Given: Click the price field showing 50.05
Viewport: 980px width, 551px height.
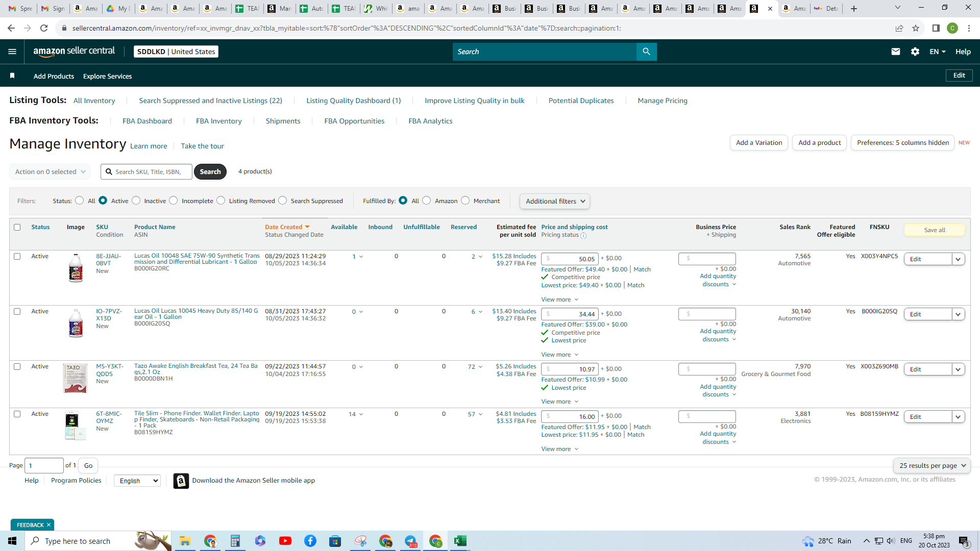Looking at the screenshot, I should [570, 259].
